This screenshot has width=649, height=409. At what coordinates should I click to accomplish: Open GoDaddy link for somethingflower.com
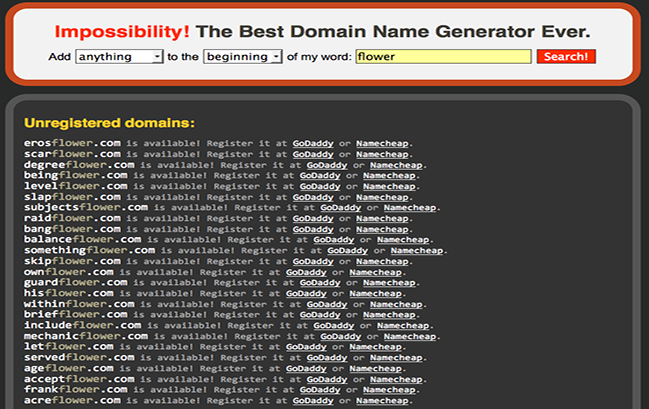pos(348,250)
